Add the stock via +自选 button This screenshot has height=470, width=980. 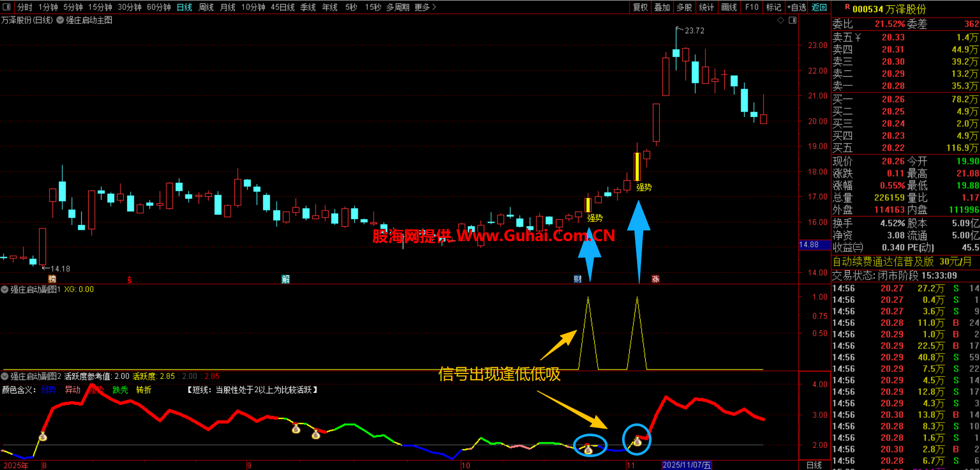click(x=796, y=7)
